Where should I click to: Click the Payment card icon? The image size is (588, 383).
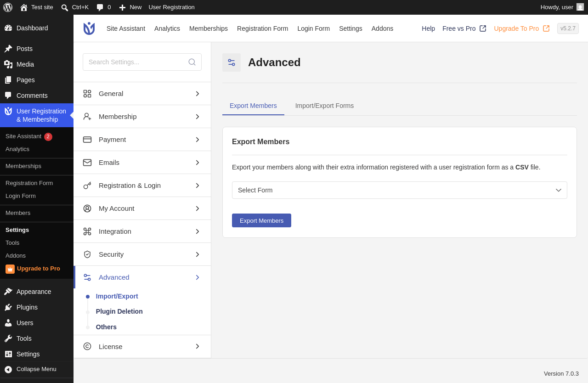coord(87,140)
